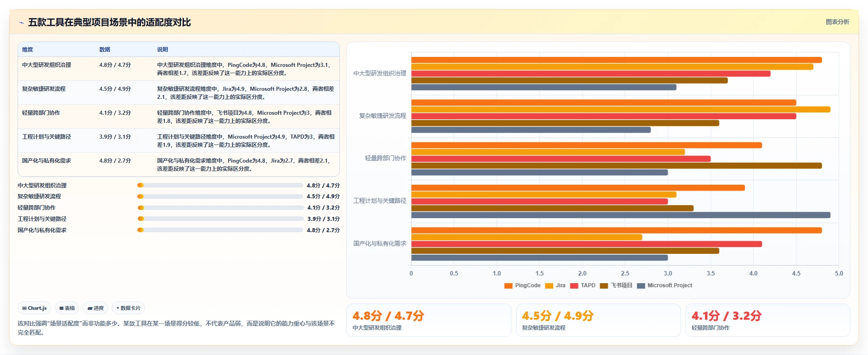Click the 说明 table column header
The width and height of the screenshot is (868, 355).
163,50
